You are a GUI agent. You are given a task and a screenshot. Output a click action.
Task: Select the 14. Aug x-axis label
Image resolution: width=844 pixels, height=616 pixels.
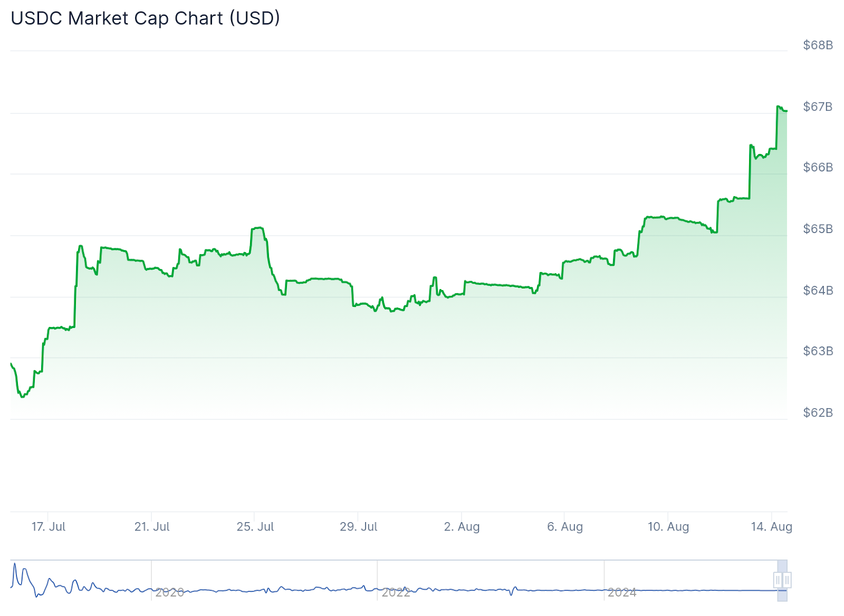click(771, 526)
